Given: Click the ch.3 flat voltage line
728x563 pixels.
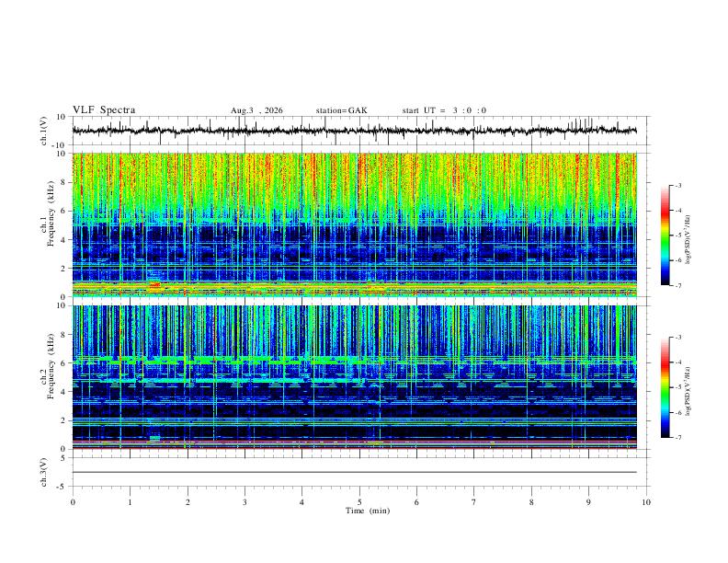Looking at the screenshot, I should pyautogui.click(x=355, y=472).
